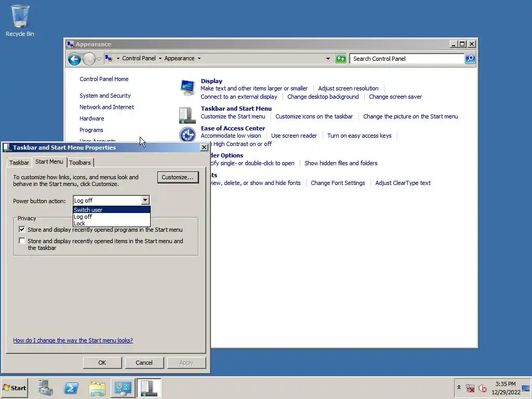Viewport: 532px width, 399px height.
Task: Click the Customize... button
Action: 178,177
